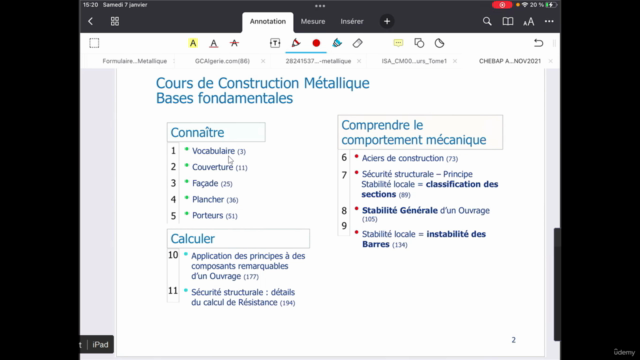Tap the red screen recording indicator
Viewport: 640px width, 360px height.
502,5
